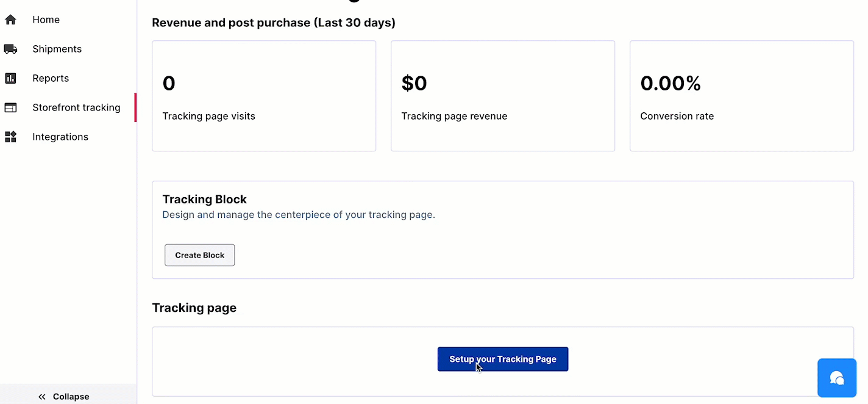This screenshot has width=868, height=404.
Task: Click the Shipments truck icon
Action: (x=10, y=49)
